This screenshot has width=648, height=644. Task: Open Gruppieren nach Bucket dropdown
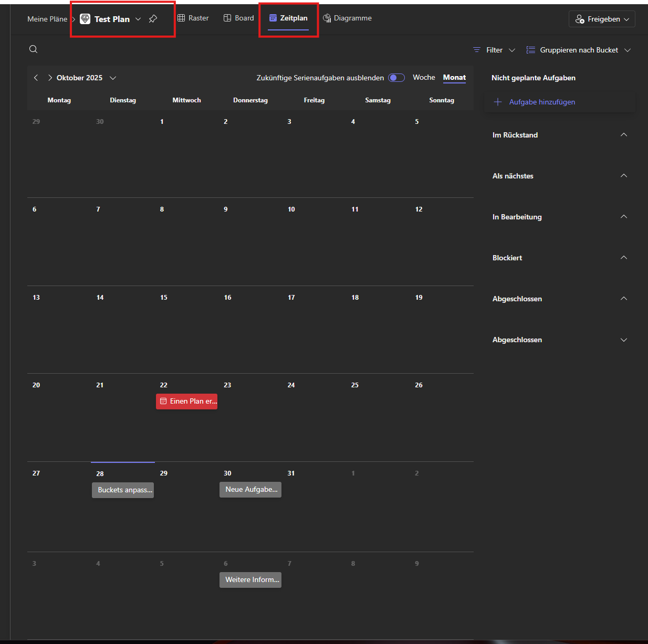coord(578,50)
